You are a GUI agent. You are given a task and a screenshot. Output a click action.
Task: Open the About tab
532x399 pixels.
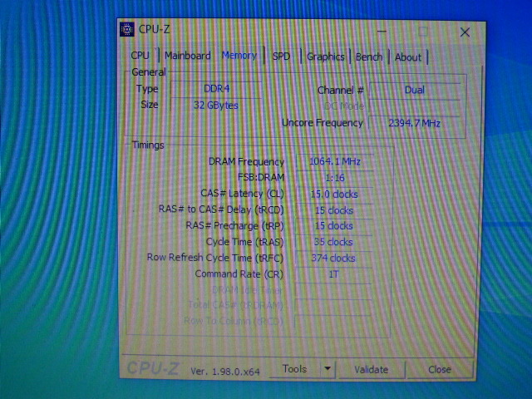click(408, 57)
